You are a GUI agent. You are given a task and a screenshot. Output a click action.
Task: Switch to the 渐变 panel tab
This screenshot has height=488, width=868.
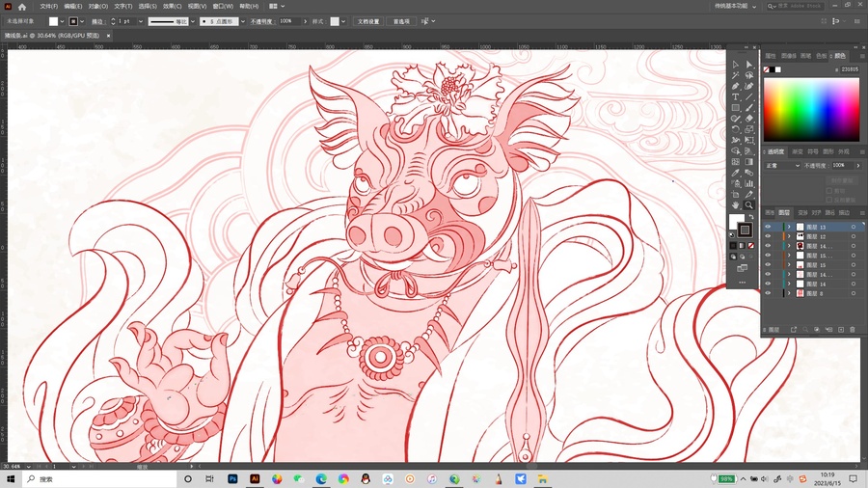798,151
